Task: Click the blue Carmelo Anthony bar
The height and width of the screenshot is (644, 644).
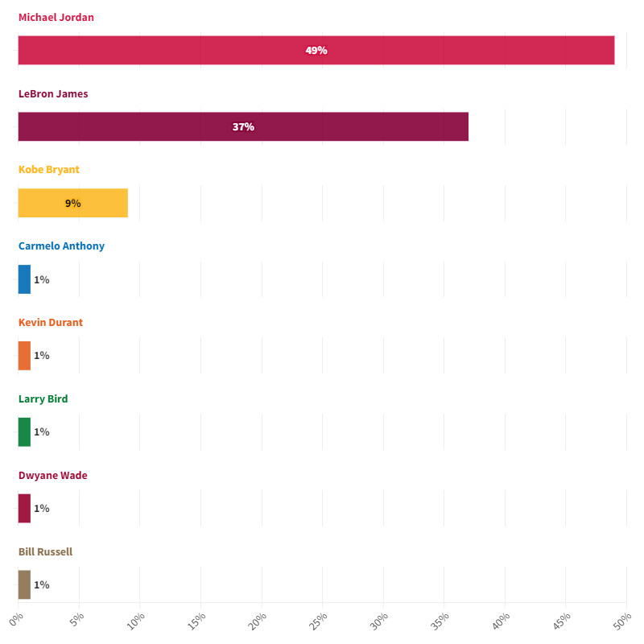Action: [24, 279]
